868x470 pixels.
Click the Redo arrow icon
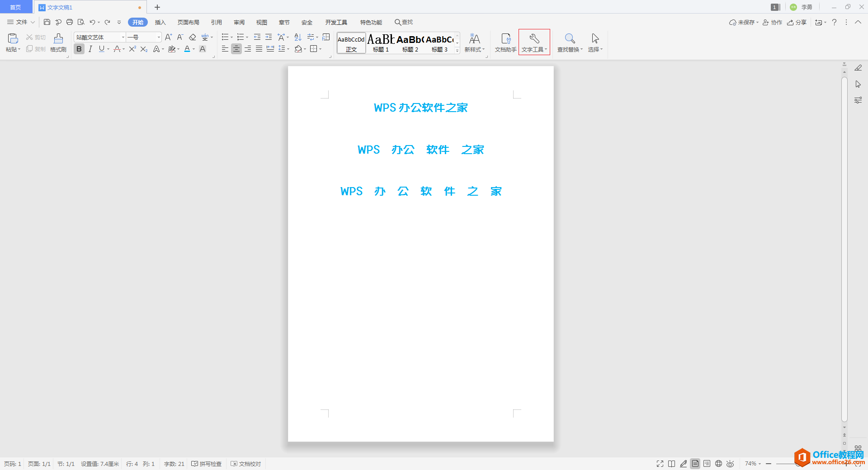108,22
